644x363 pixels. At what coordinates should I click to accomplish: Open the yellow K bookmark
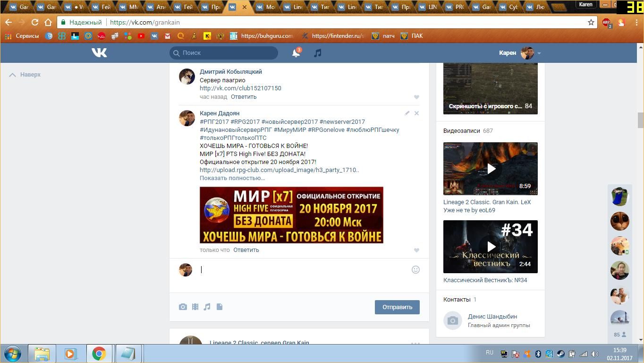[x=207, y=36]
